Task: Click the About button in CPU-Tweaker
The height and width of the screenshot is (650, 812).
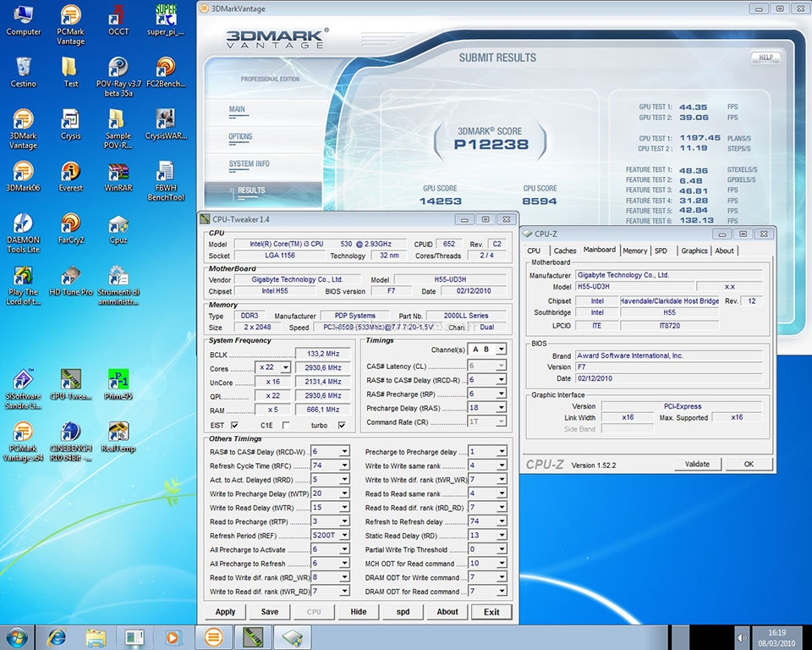Action: point(447,612)
